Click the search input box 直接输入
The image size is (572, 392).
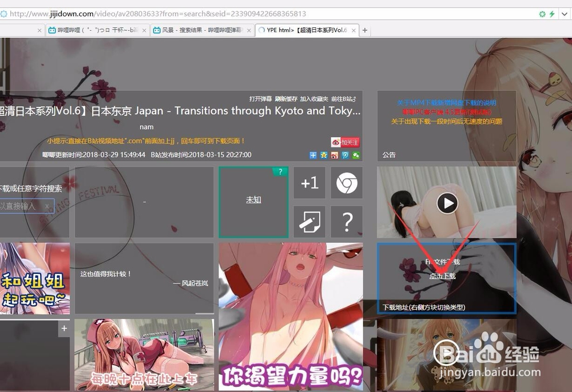[x=27, y=206]
